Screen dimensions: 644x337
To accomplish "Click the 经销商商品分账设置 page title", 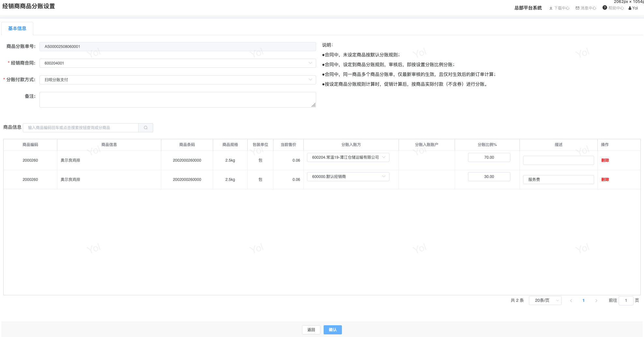I will click(29, 6).
